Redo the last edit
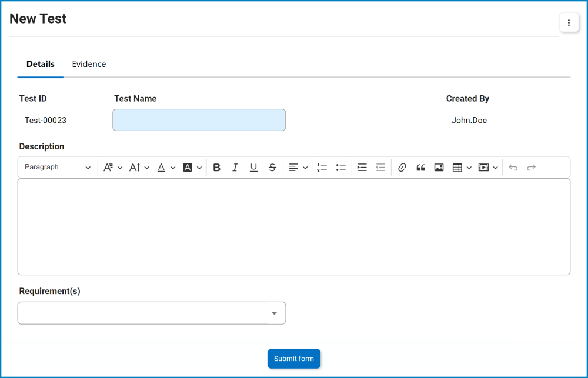This screenshot has height=378, width=588. pos(531,168)
